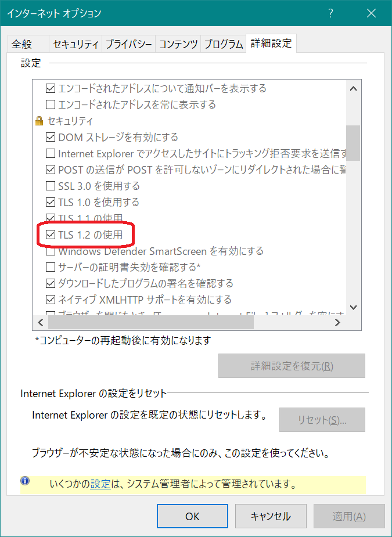
Task: Click the blue information icon
Action: (25, 480)
